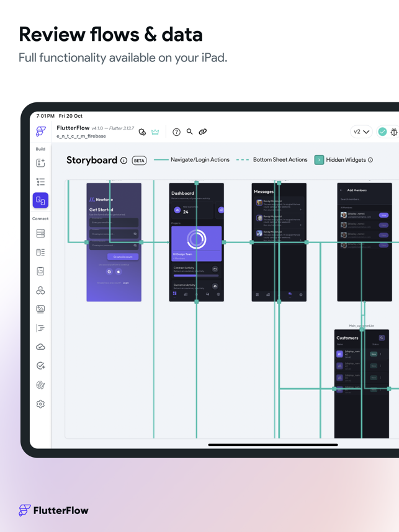Open the Firestore database icon under Connect
This screenshot has width=399, height=532.
tap(40, 233)
